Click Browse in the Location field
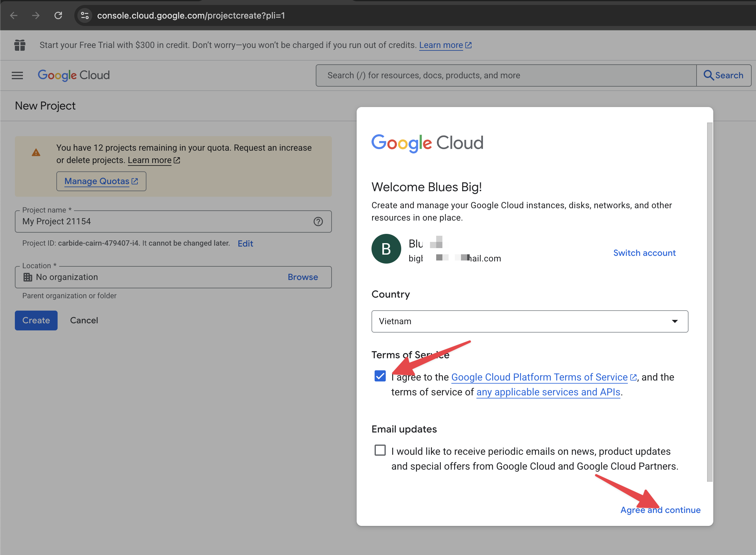The image size is (756, 555). click(302, 277)
